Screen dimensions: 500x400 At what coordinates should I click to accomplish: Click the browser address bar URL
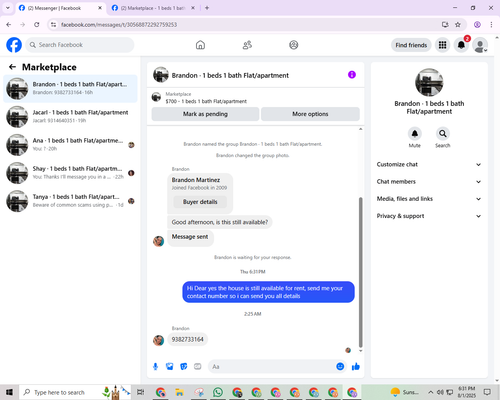[x=119, y=25]
